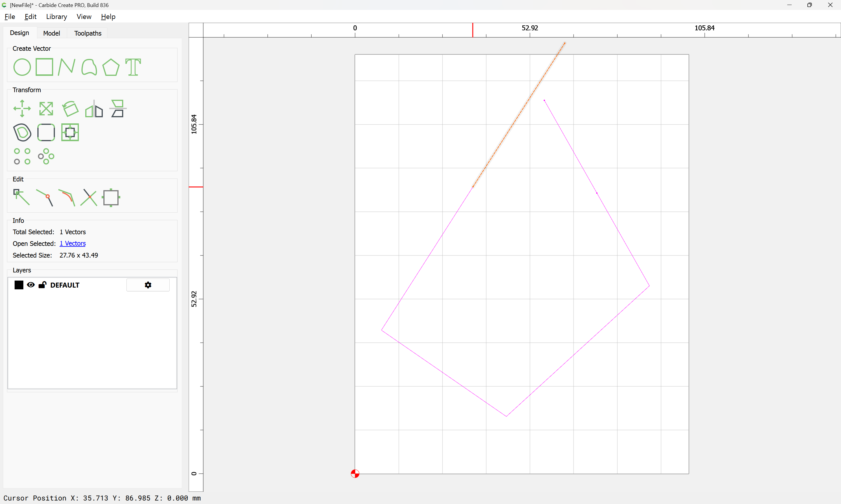Select the Curve drawing tool
Image resolution: width=841 pixels, height=504 pixels.
coord(89,67)
